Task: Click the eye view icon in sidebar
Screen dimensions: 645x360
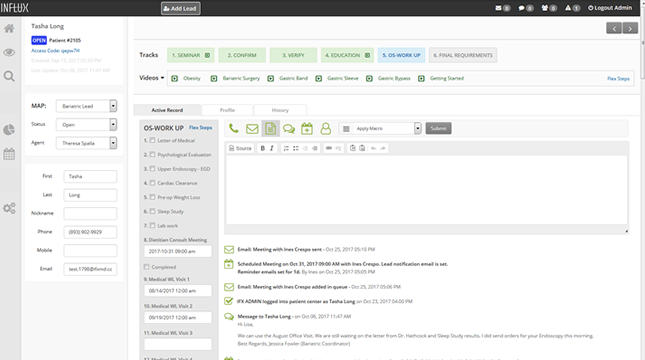Action: point(9,52)
